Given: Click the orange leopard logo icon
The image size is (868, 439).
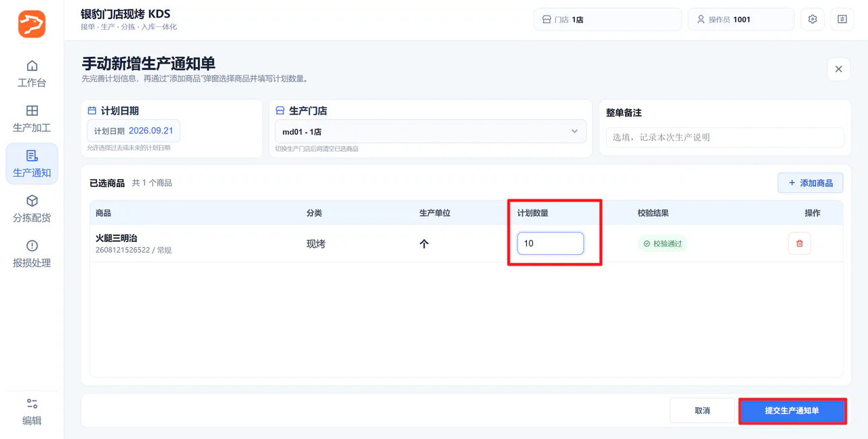Looking at the screenshot, I should [x=32, y=24].
